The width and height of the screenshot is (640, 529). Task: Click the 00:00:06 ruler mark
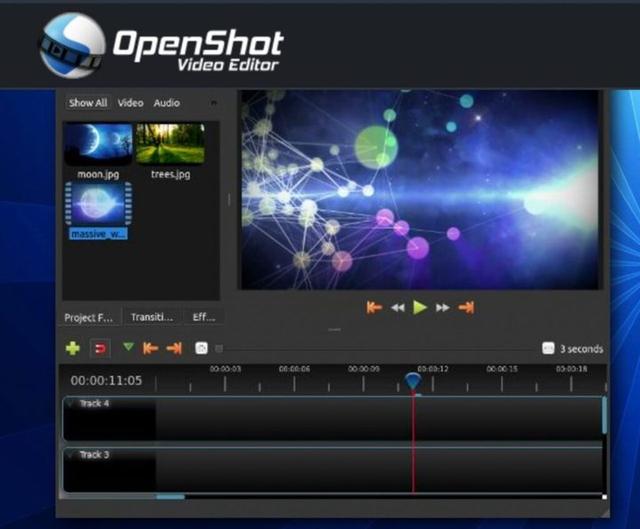pyautogui.click(x=294, y=369)
